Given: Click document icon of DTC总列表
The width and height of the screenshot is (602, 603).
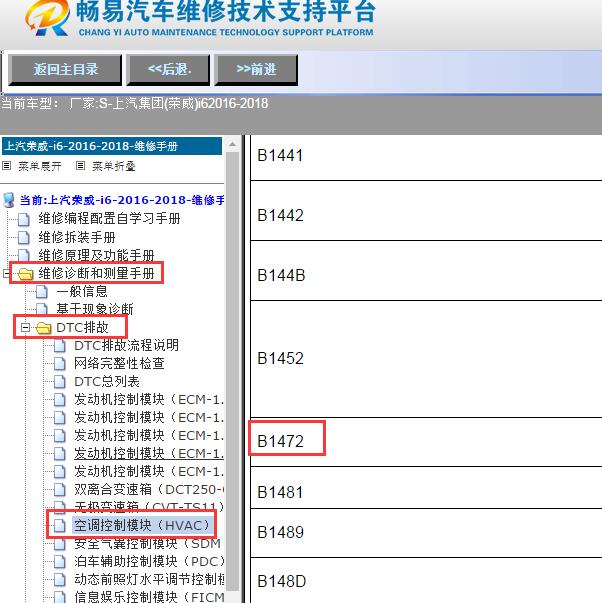Looking at the screenshot, I should [60, 381].
